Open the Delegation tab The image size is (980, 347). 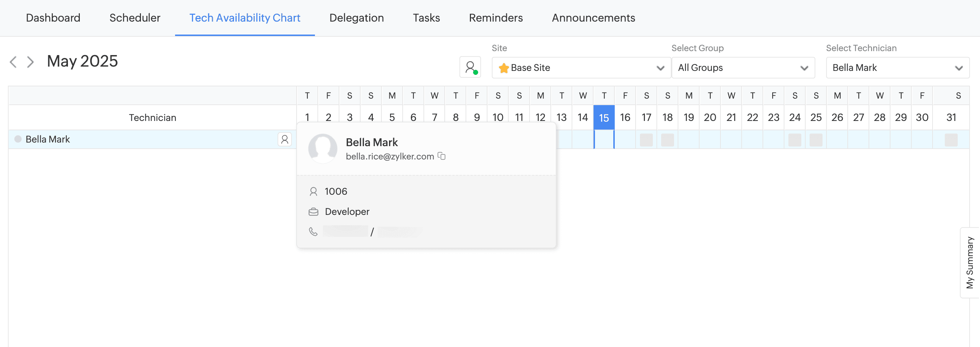click(x=357, y=18)
